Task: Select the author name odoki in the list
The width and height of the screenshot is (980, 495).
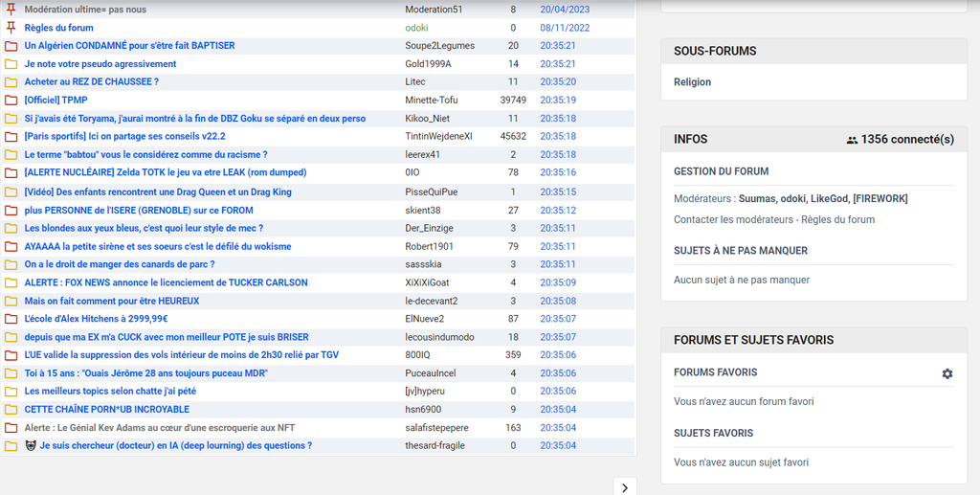Action: click(x=416, y=28)
